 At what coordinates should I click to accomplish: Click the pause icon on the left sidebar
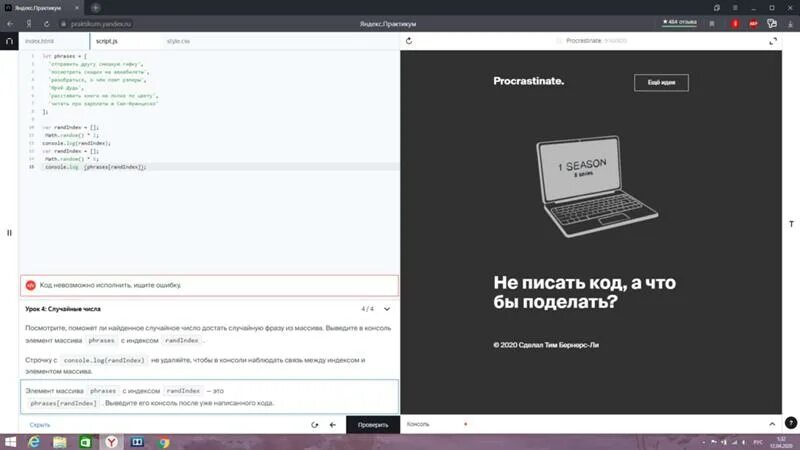point(9,233)
